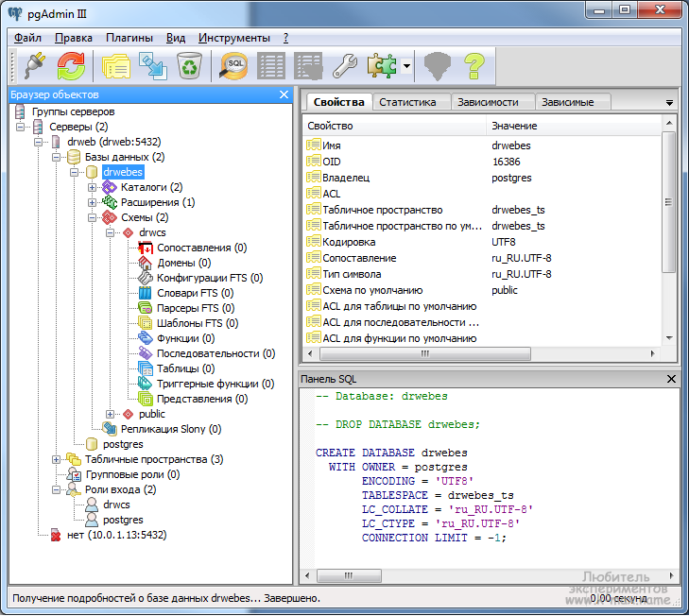Viewport: 689px width, 616px height.
Task: Open the maintenance wrench tool
Action: [345, 66]
